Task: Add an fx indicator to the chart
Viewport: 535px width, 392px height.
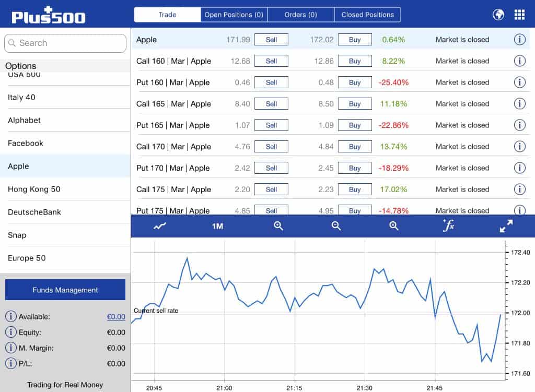Action: pyautogui.click(x=448, y=225)
